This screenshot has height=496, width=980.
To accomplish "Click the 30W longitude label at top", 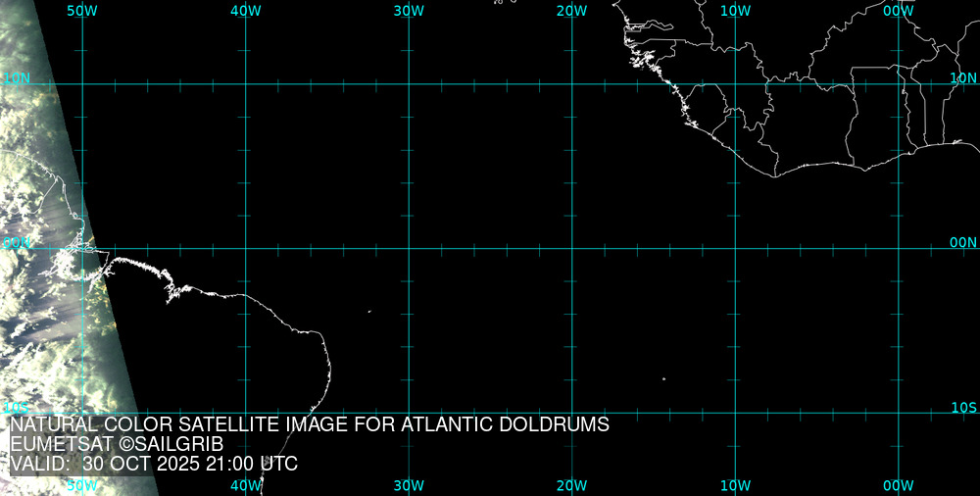I will [409, 10].
